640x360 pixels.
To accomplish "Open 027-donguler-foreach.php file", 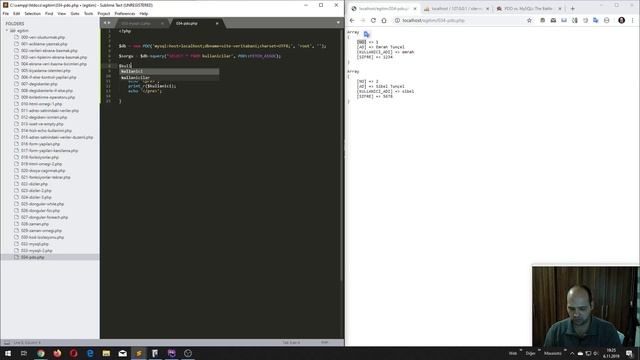I will pyautogui.click(x=44, y=218).
